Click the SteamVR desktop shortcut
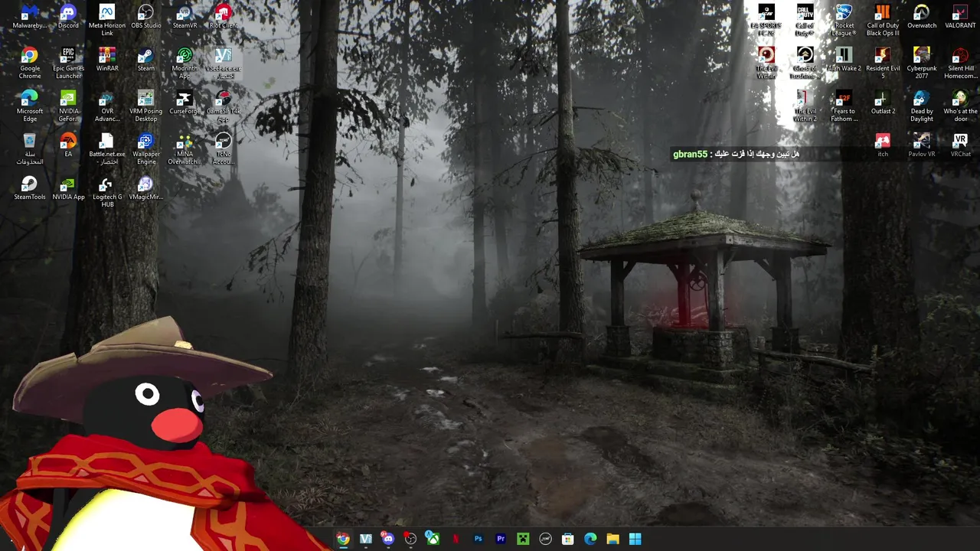The image size is (980, 551). (x=185, y=18)
